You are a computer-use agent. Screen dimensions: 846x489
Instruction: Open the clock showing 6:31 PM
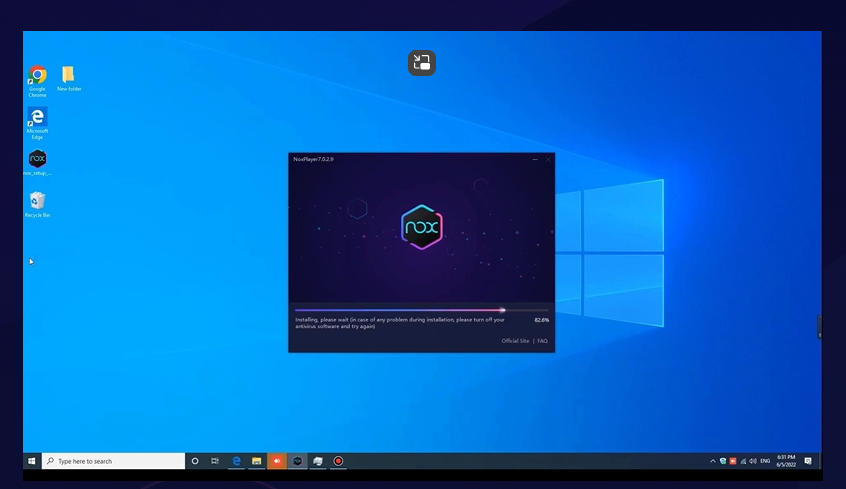[786, 461]
